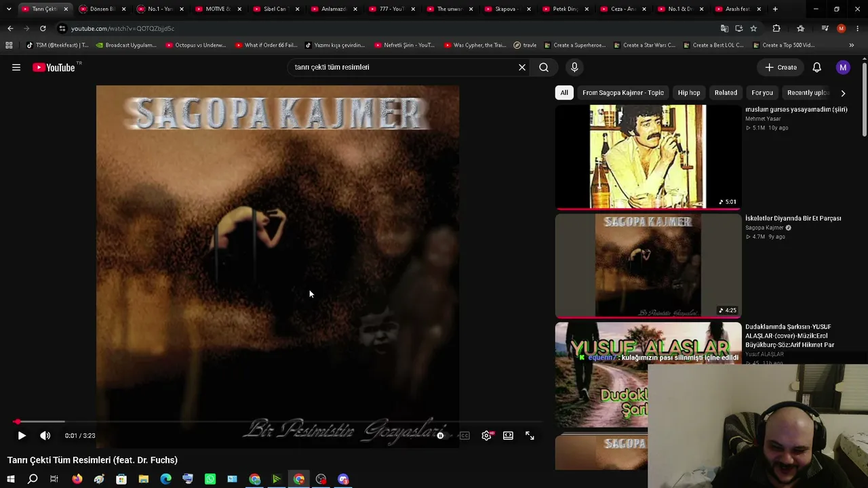Select the All filter chip

(x=564, y=93)
